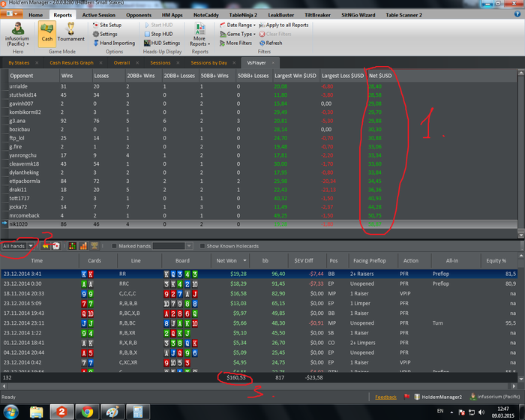
Task: Open More Filters
Action: pyautogui.click(x=235, y=43)
